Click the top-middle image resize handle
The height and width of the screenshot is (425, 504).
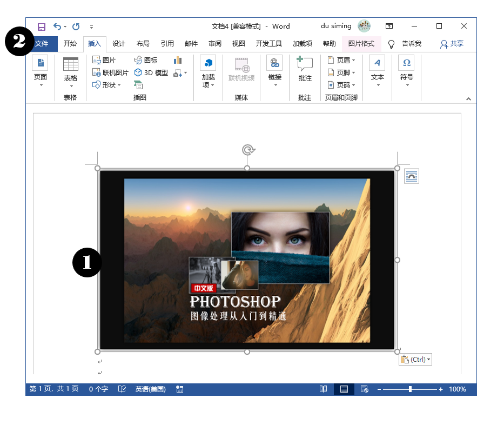coord(247,168)
